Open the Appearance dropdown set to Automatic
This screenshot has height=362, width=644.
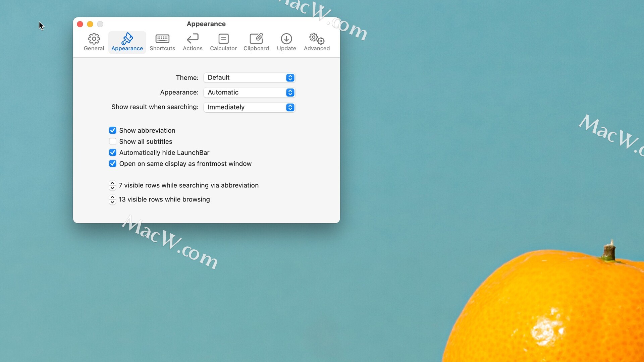pos(249,93)
